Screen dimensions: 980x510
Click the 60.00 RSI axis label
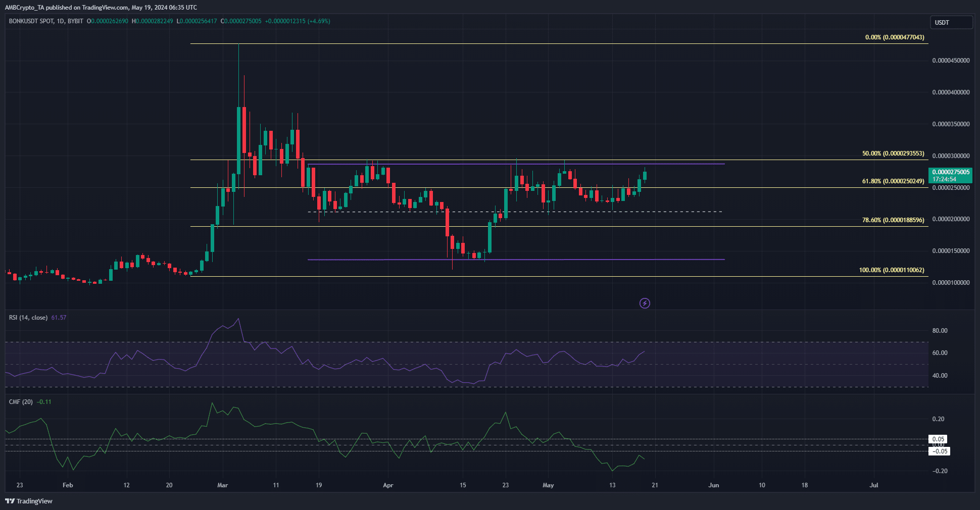(940, 353)
